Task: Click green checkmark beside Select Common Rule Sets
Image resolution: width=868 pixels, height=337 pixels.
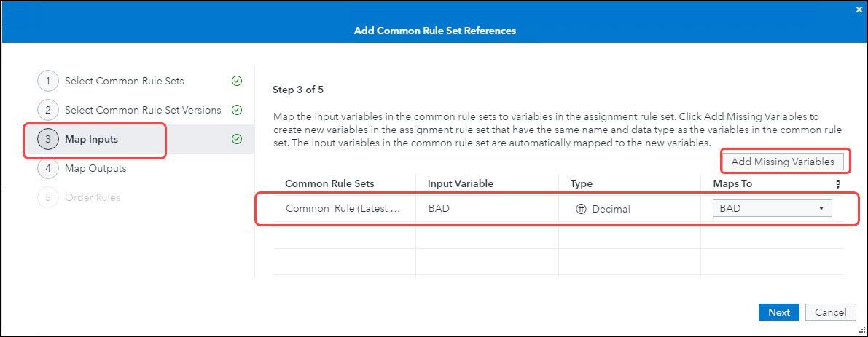Action: [236, 81]
